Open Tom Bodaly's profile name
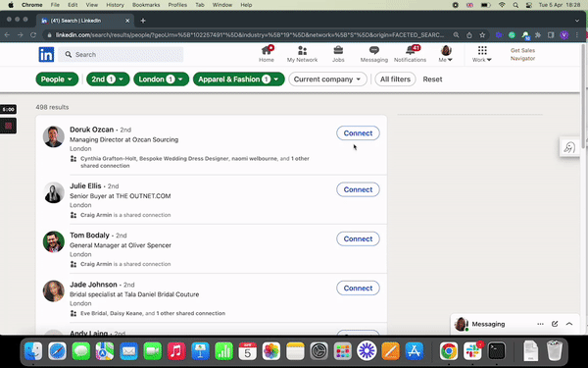The width and height of the screenshot is (588, 368). [x=89, y=236]
